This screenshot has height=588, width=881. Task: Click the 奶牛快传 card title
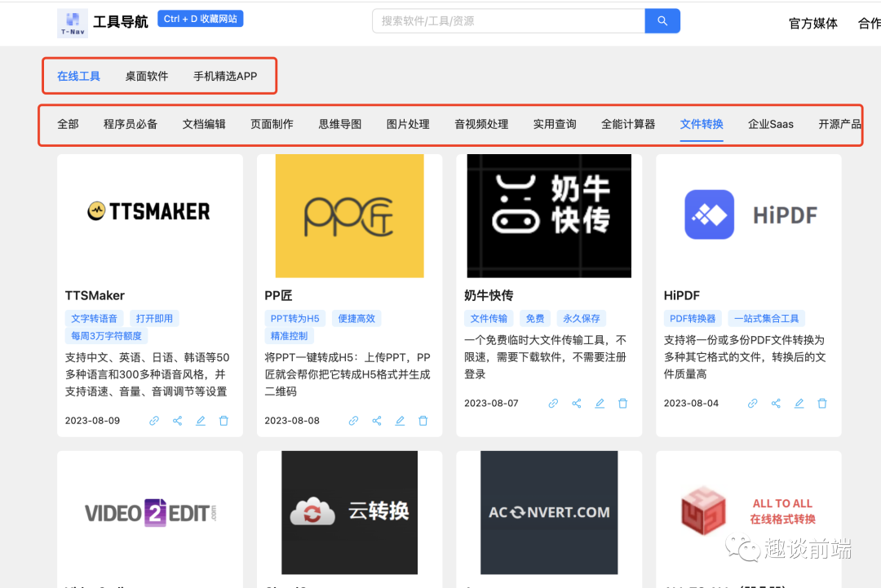click(489, 295)
